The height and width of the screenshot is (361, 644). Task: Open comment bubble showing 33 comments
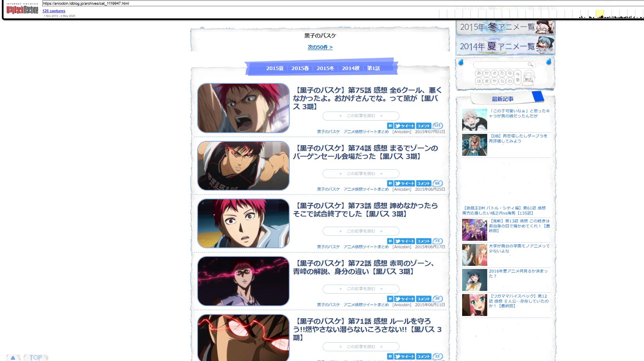(437, 356)
